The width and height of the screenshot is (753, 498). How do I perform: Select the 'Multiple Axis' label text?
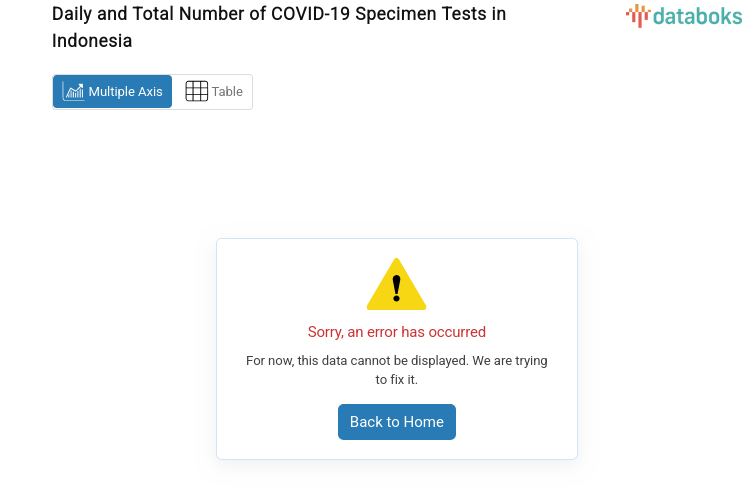[125, 92]
